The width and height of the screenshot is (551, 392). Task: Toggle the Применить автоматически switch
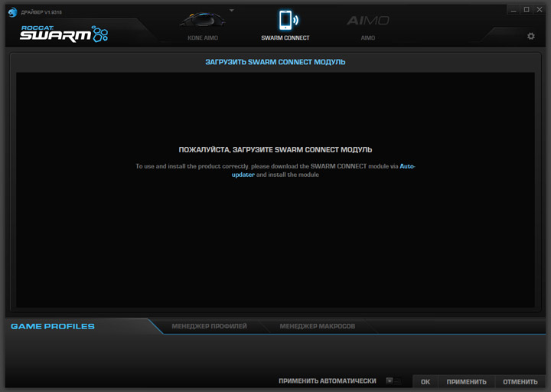coord(393,381)
